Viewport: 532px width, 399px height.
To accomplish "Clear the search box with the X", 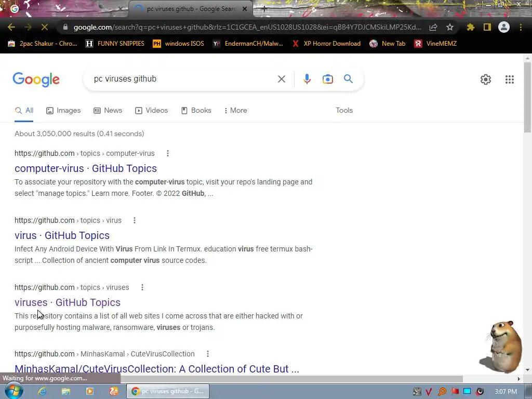I will (281, 79).
